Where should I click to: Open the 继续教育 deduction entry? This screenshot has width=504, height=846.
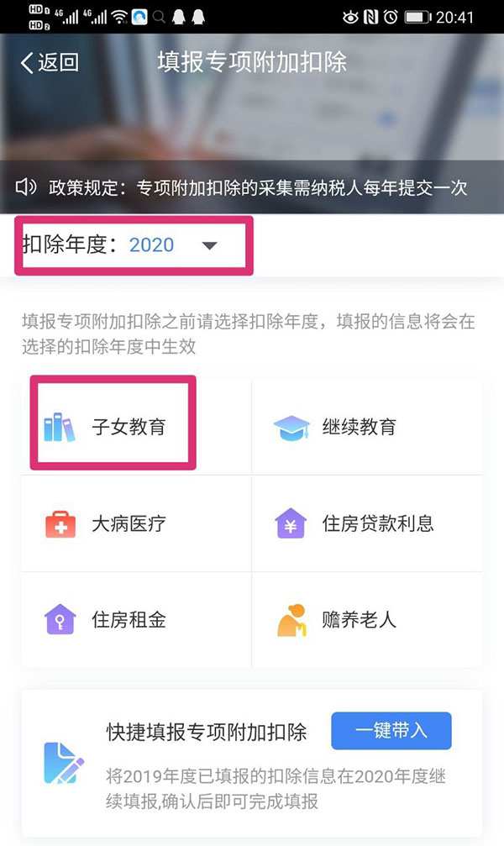tap(359, 427)
